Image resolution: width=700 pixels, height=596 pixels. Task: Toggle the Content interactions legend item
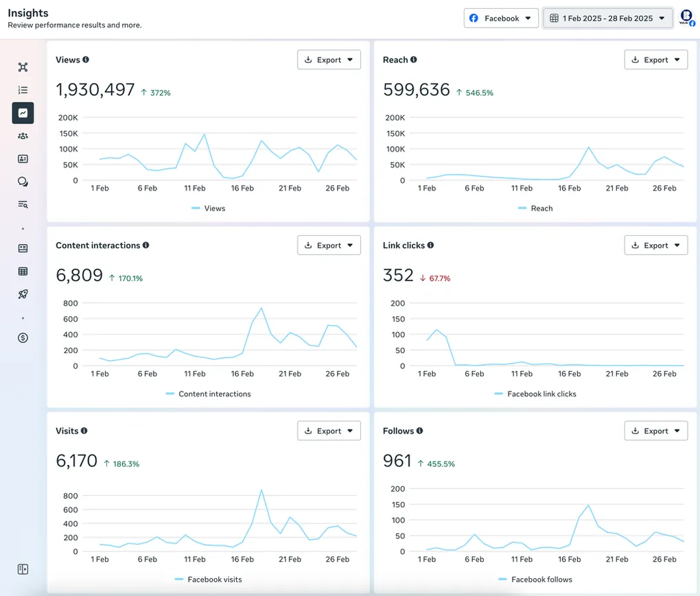208,394
